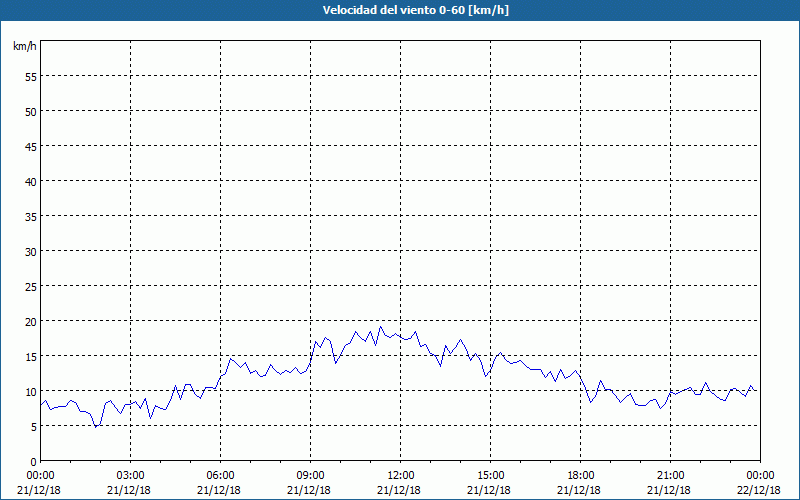Click the 'km/h' unit label on the y-axis
Viewport: 800px width, 500px height.
pos(24,46)
